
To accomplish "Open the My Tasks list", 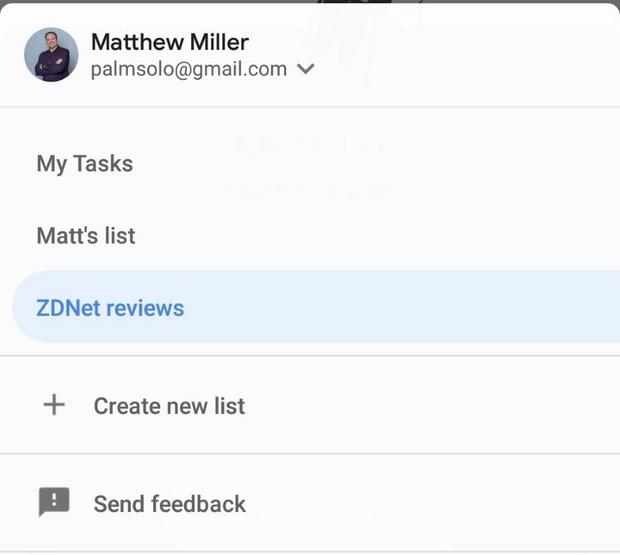I will click(84, 164).
